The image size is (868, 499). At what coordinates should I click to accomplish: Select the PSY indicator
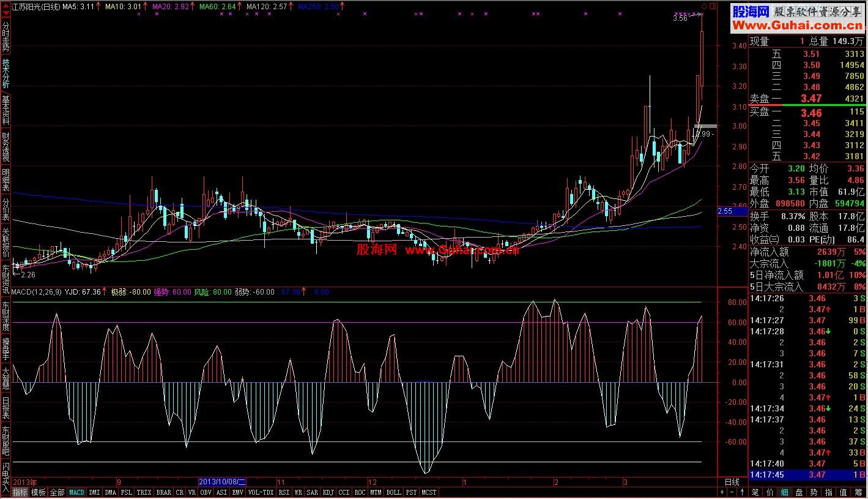pos(411,492)
